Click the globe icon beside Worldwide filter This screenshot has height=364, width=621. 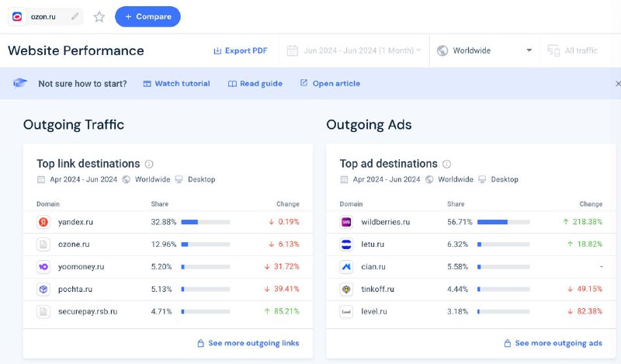tap(442, 50)
